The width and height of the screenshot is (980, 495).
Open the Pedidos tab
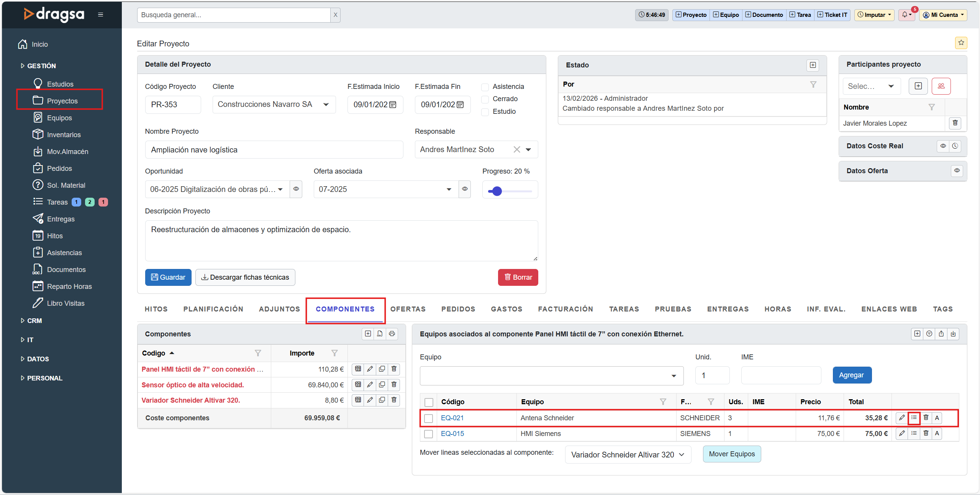click(x=458, y=309)
